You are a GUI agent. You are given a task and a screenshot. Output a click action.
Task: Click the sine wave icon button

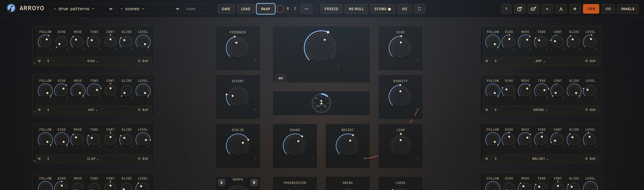click(547, 9)
